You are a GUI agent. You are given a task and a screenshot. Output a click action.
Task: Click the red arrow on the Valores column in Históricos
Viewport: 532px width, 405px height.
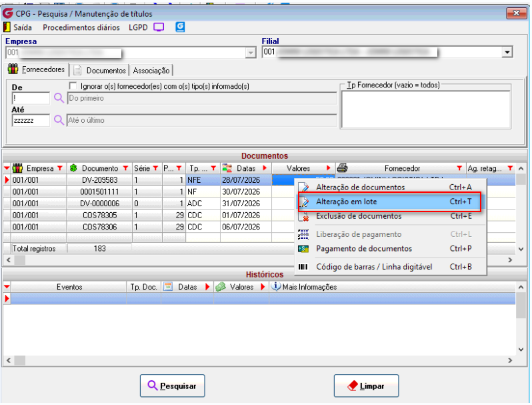click(263, 287)
